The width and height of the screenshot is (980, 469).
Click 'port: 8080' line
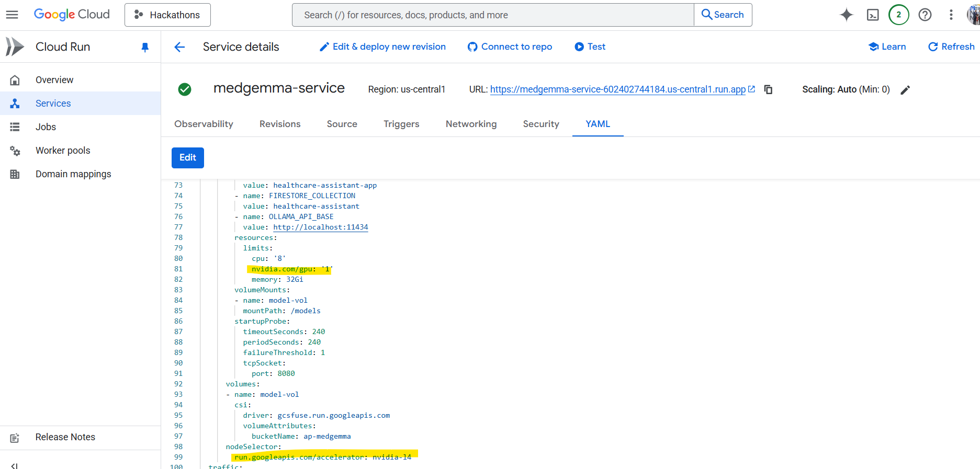(273, 373)
